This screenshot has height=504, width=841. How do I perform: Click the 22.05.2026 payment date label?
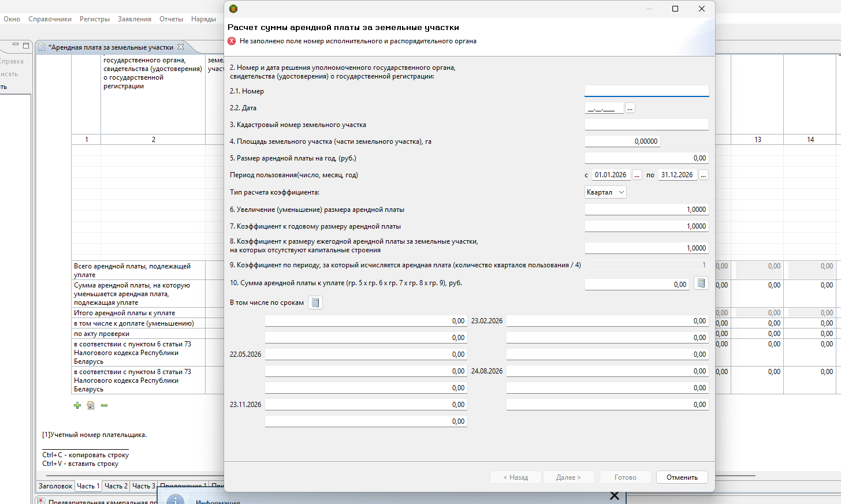245,354
